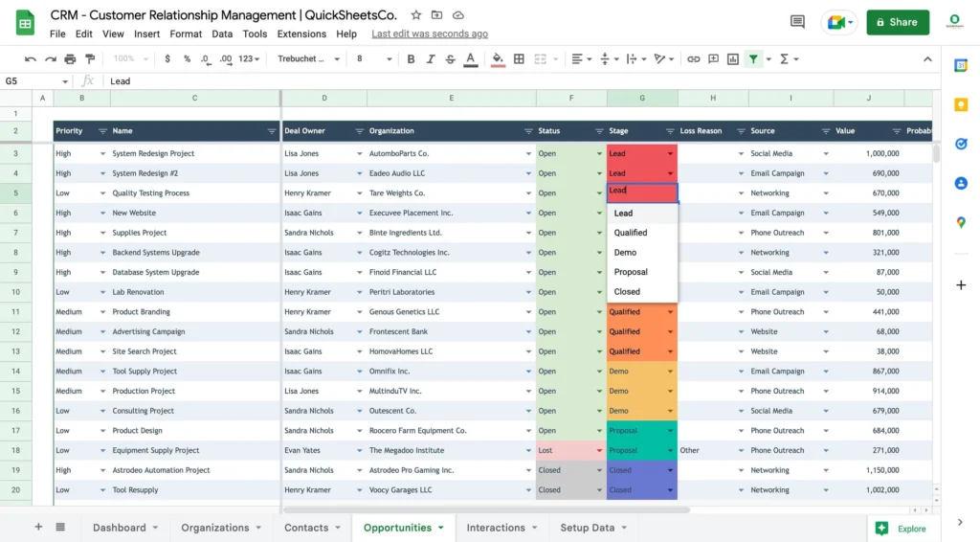Click the Redo icon
The image size is (980, 542).
[x=50, y=58]
